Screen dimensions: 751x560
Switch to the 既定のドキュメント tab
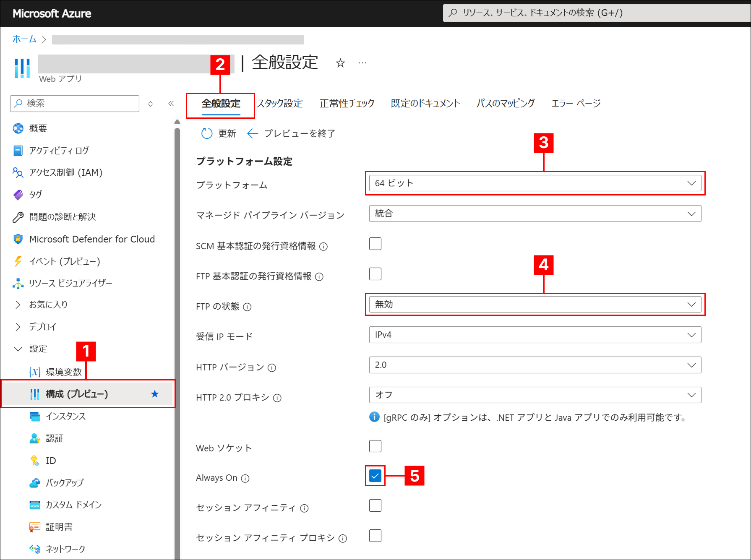[x=425, y=104]
